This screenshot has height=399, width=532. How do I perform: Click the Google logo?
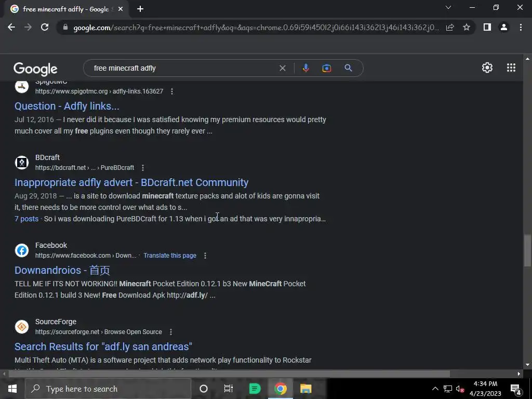click(x=35, y=69)
